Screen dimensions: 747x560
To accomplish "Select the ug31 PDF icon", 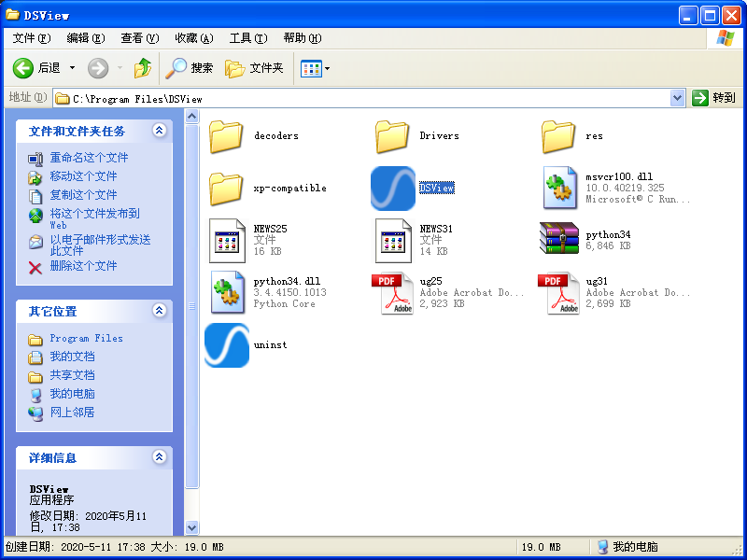I will click(x=558, y=293).
